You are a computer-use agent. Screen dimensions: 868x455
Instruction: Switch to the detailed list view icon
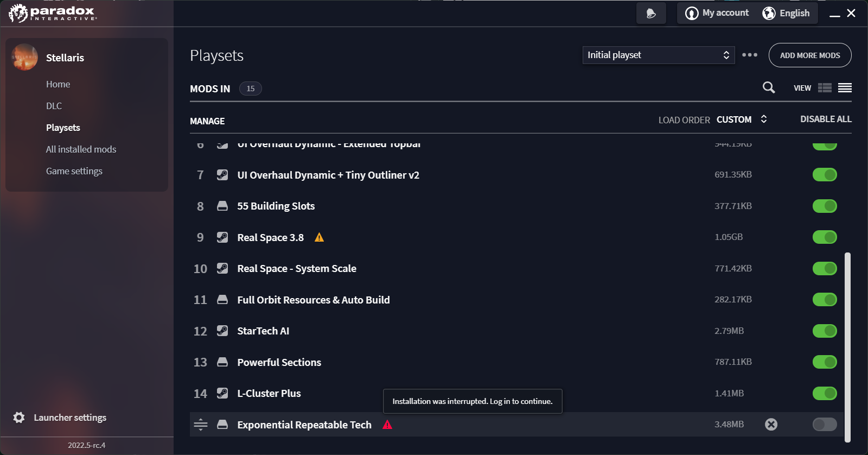[825, 88]
